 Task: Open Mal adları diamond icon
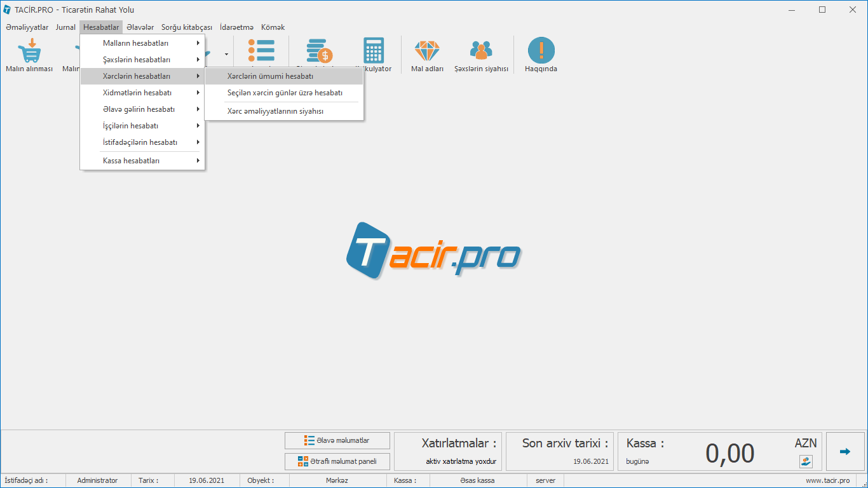[x=427, y=51]
